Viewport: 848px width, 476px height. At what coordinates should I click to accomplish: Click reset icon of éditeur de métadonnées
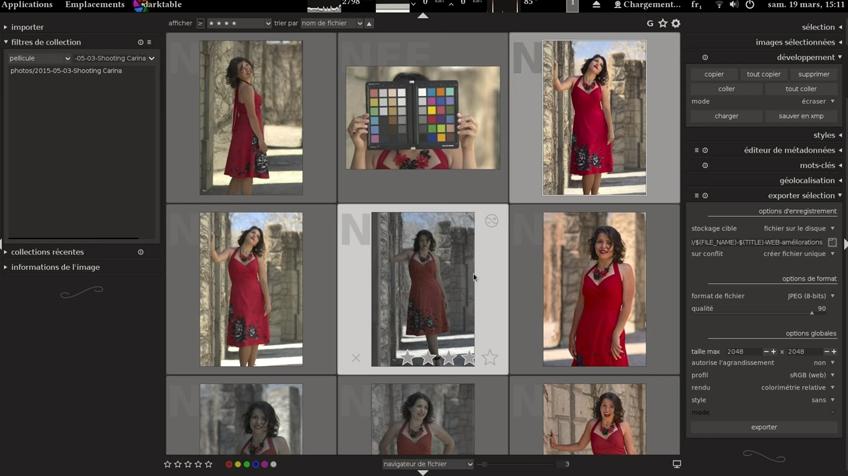coord(705,150)
